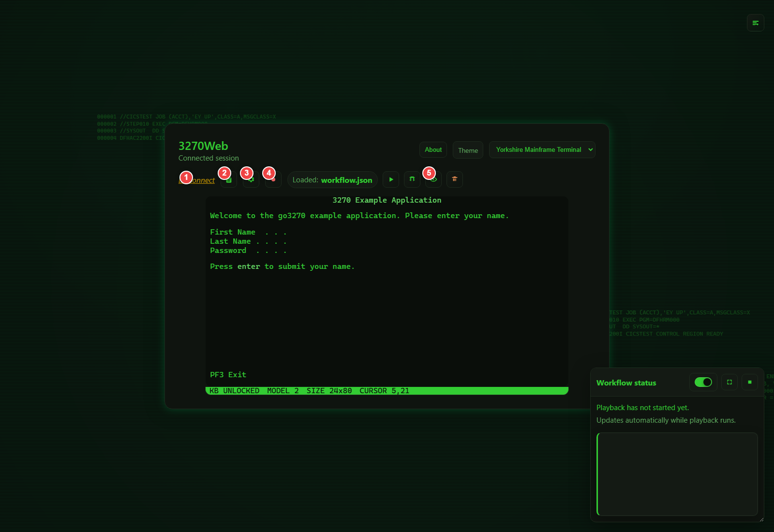Open the panel menu icon at top right
The image size is (774, 532).
coord(755,22)
